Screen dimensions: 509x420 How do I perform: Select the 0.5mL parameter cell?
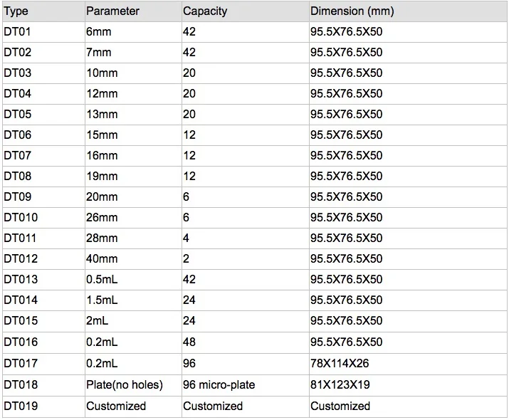click(102, 280)
